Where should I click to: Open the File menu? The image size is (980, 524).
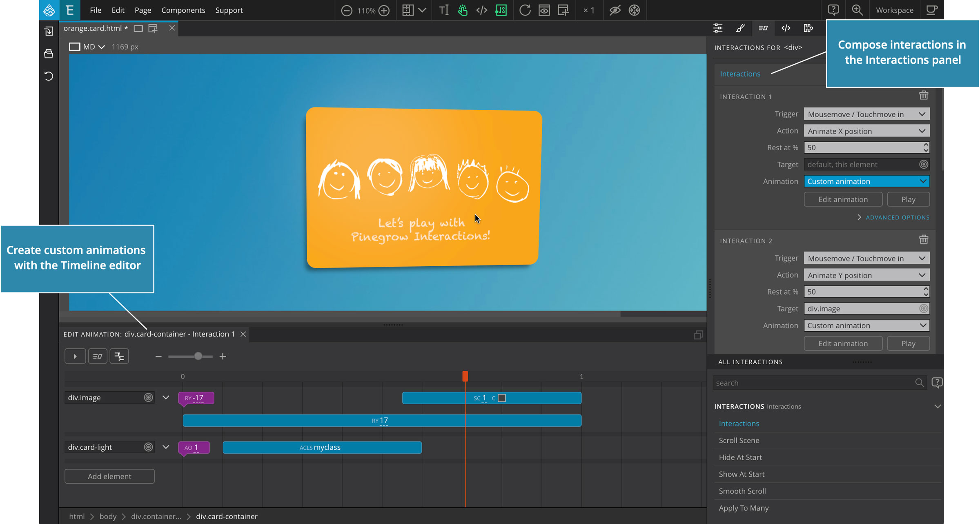coord(96,10)
